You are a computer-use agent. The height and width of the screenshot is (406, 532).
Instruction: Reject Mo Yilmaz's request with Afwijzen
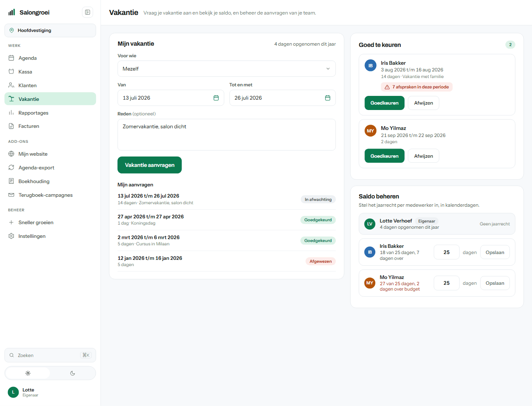pyautogui.click(x=424, y=156)
